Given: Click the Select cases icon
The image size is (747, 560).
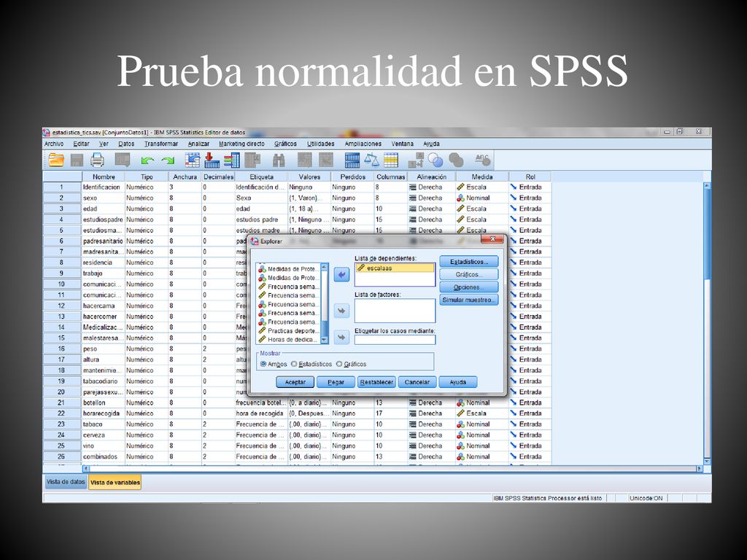Looking at the screenshot, I should pos(391,160).
